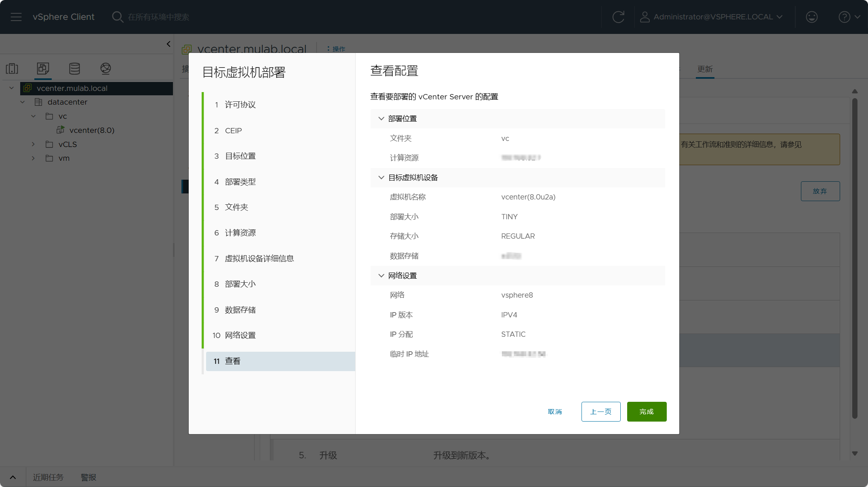
Task: Select the vCLS folder
Action: (x=67, y=144)
